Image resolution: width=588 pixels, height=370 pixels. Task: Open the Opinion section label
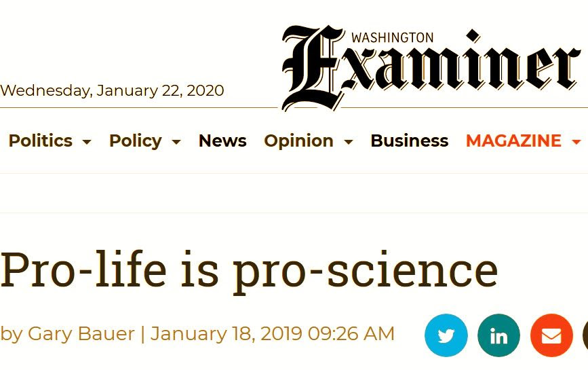298,141
